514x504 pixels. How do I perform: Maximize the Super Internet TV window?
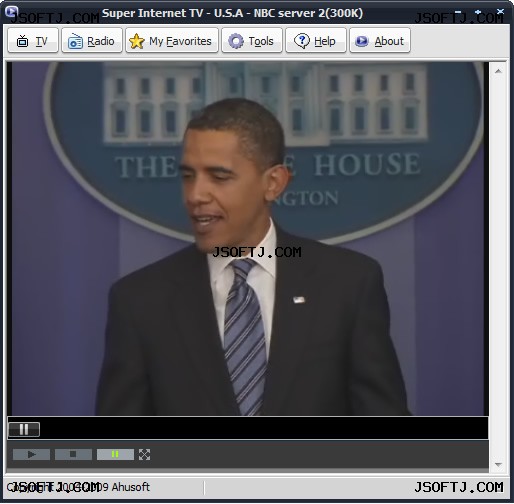coord(478,12)
